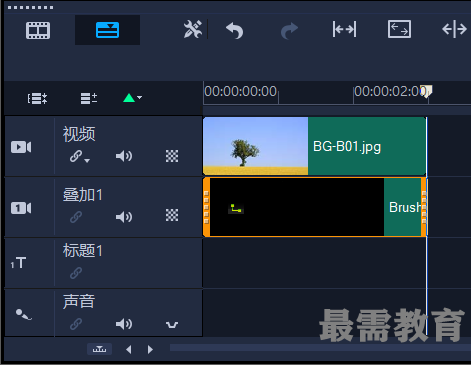Click the slide/stretch arrows icon
The width and height of the screenshot is (471, 365).
(x=344, y=29)
